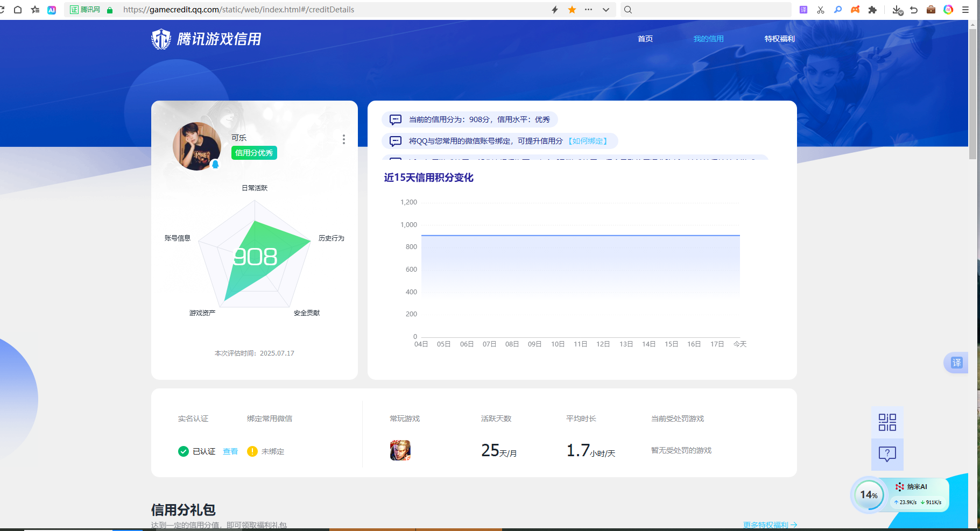Click the scissors screenshot icon
This screenshot has height=531, width=980.
coord(821,10)
